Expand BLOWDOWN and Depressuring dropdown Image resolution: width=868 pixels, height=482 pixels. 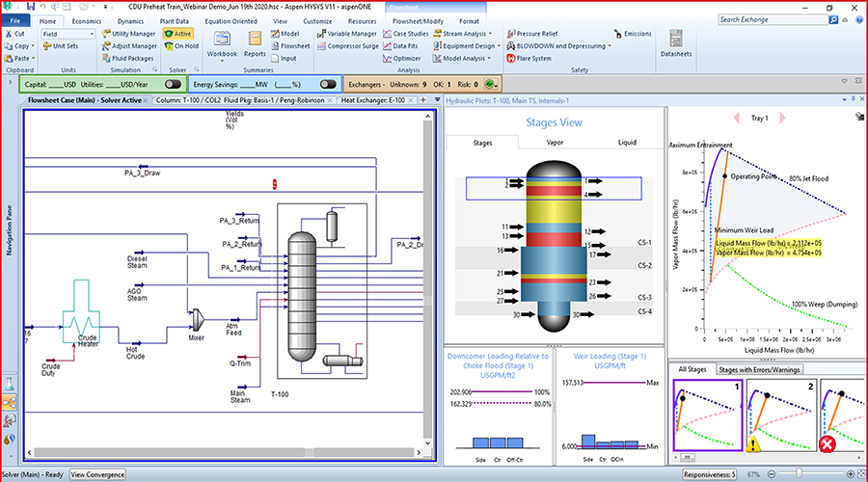[610, 46]
